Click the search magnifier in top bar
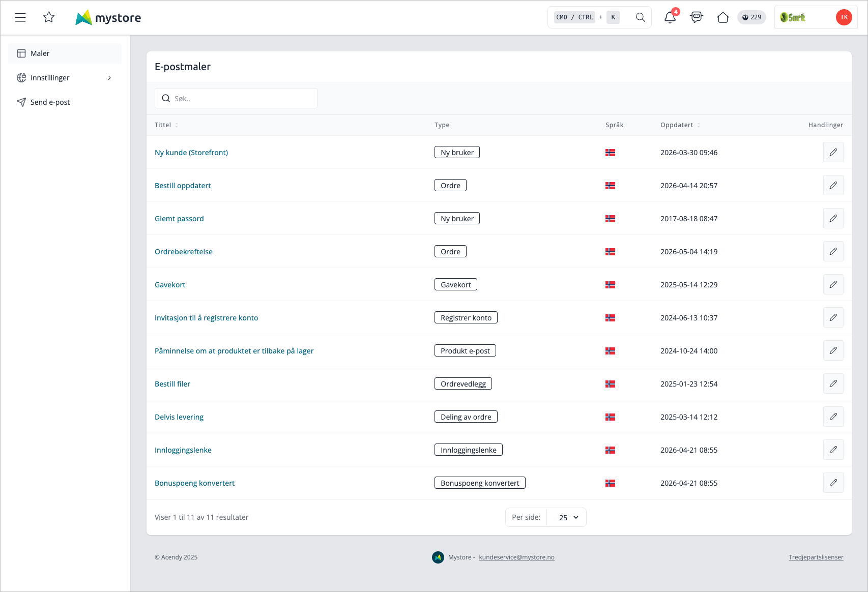868x592 pixels. tap(641, 17)
